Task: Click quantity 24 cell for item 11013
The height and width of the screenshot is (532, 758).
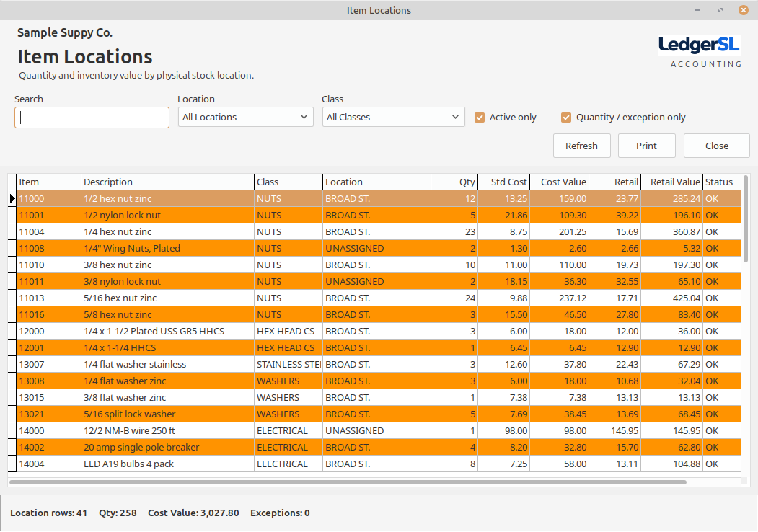Action: point(454,298)
